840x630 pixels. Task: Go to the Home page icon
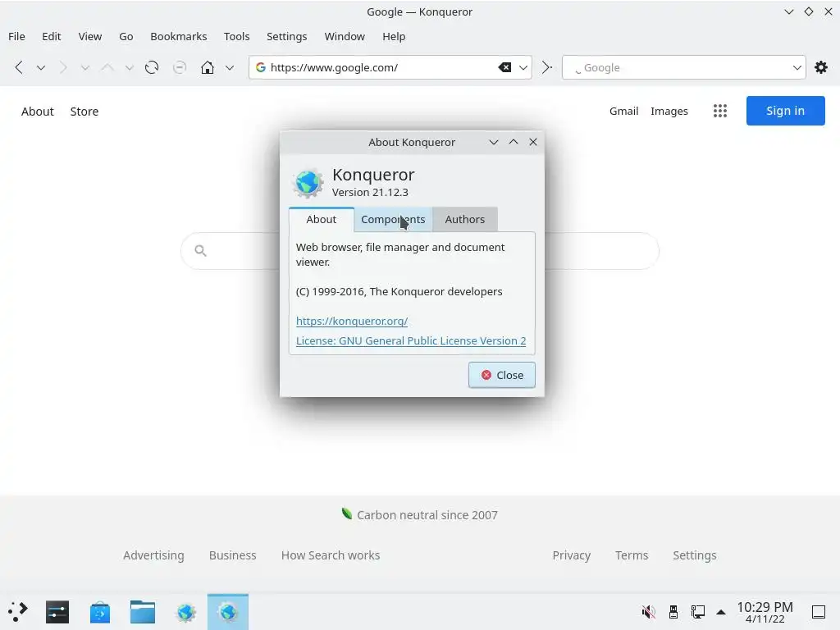tap(208, 67)
